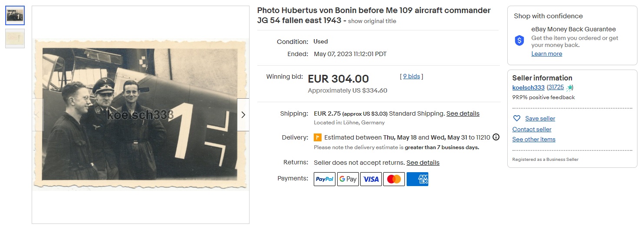Screen dimensions: 644x230
Task: Click the Money Back Guarantee shield icon
Action: pyautogui.click(x=519, y=41)
